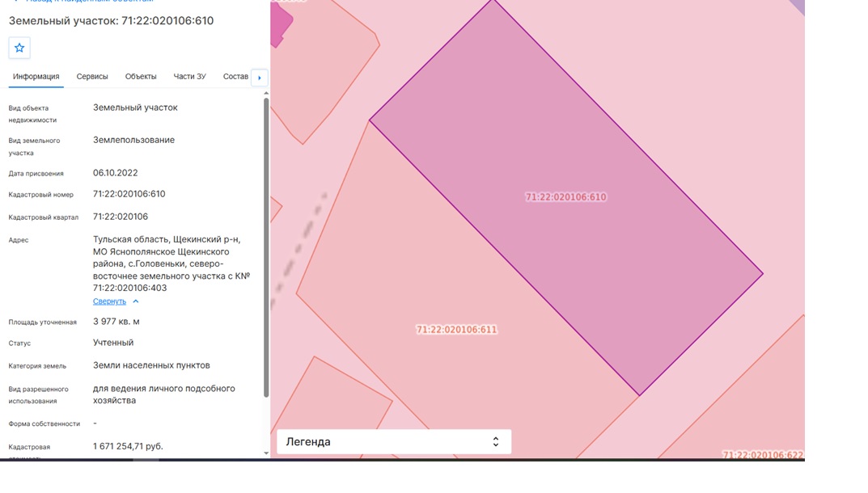Open the Части ЗУ tab

click(189, 76)
